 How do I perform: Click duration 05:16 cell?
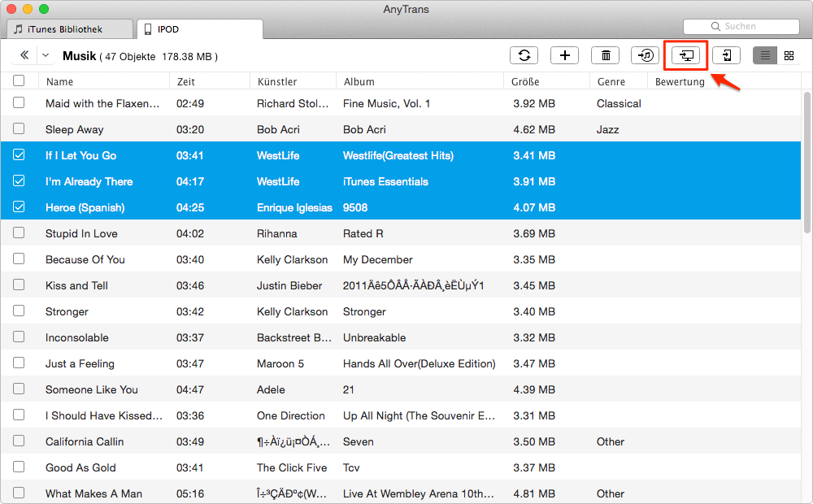(190, 493)
